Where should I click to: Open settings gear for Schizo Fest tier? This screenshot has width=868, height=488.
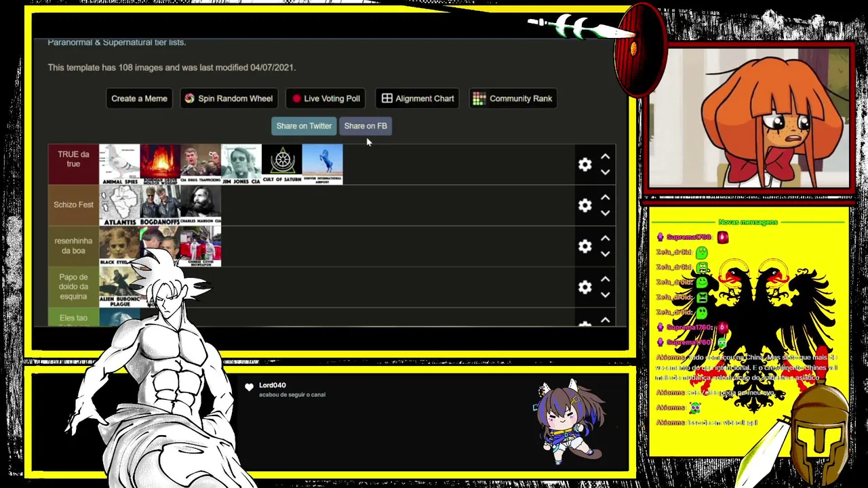pyautogui.click(x=585, y=205)
